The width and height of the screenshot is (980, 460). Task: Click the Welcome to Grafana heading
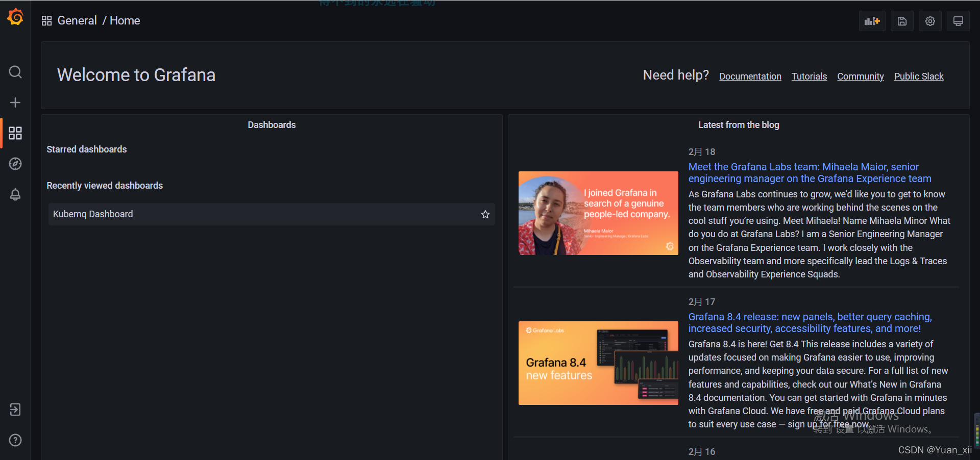[136, 75]
